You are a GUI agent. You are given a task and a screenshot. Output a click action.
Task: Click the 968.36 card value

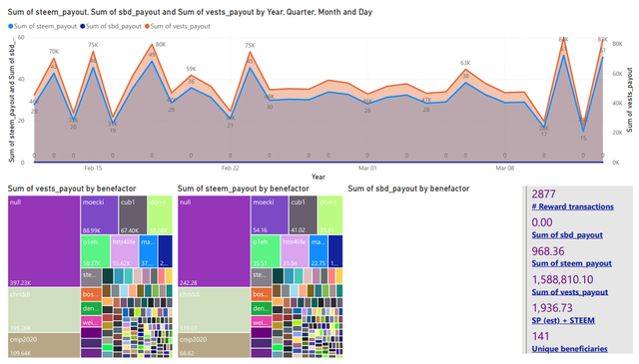point(548,251)
